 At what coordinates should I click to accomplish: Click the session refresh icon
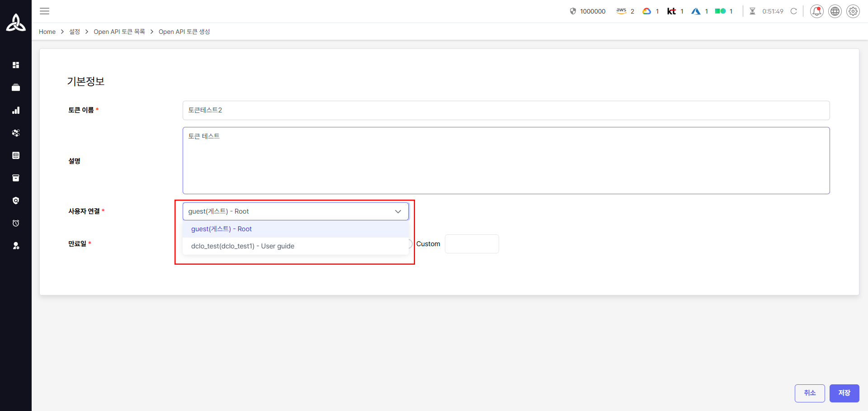[x=794, y=11]
